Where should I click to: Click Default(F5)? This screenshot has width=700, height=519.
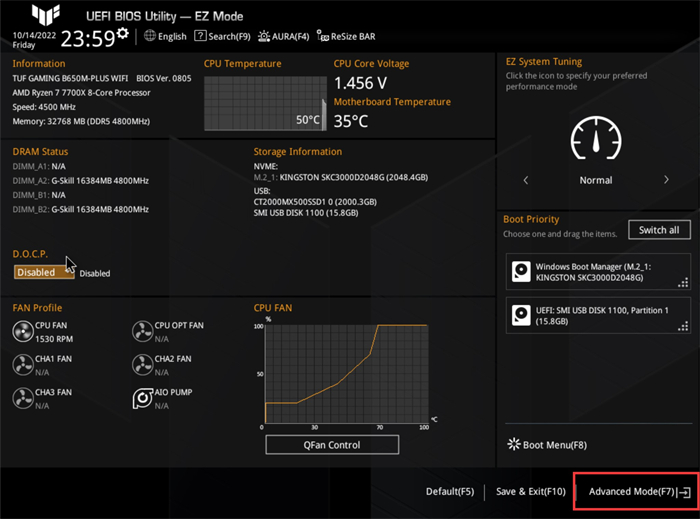(450, 492)
